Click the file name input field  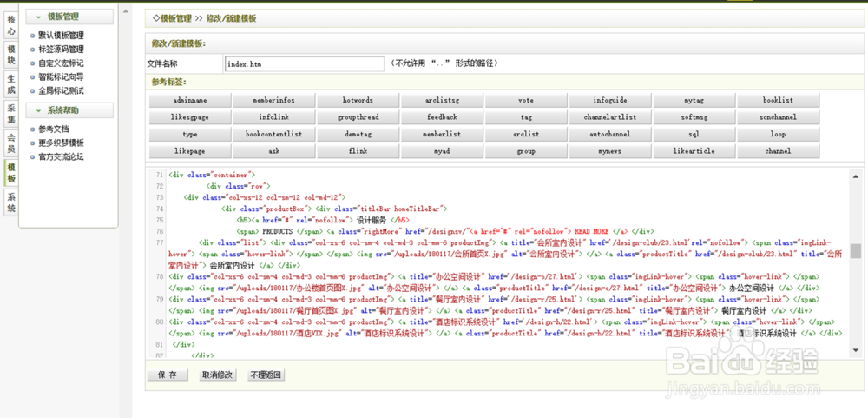coord(305,63)
